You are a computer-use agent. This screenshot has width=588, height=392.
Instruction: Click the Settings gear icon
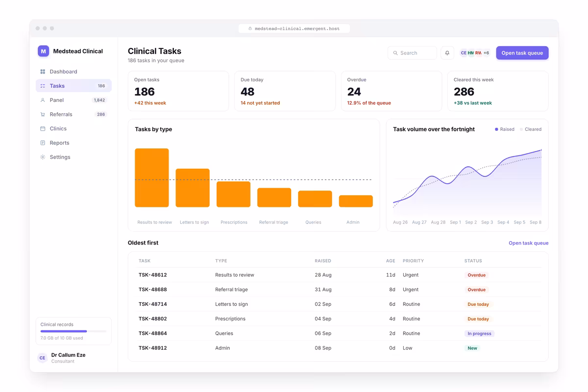point(43,157)
